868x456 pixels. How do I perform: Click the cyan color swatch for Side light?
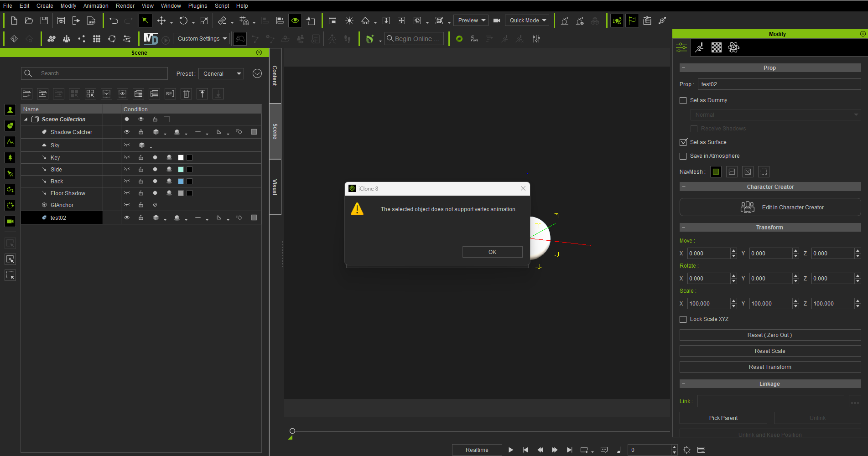pos(181,170)
